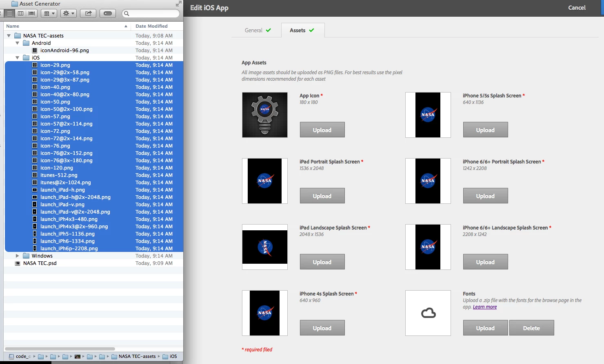Select launch_iPh6p-2208.png file row
This screenshot has width=604, height=364.
[x=94, y=248]
